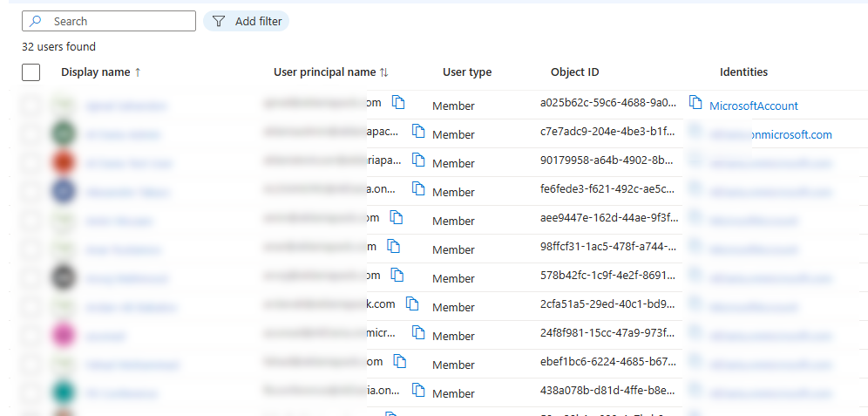
Task: Click Member in the a025b62c row
Action: tap(453, 106)
